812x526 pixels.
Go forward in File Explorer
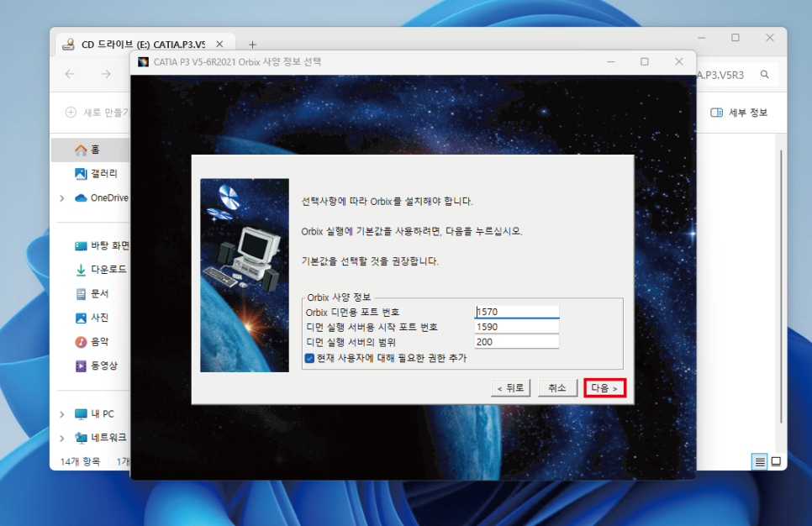coord(106,74)
